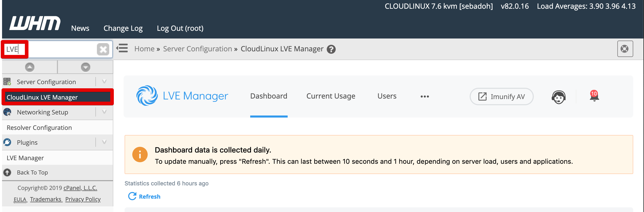Clear the LVE search text with X icon
The height and width of the screenshot is (212, 644).
pos(103,49)
